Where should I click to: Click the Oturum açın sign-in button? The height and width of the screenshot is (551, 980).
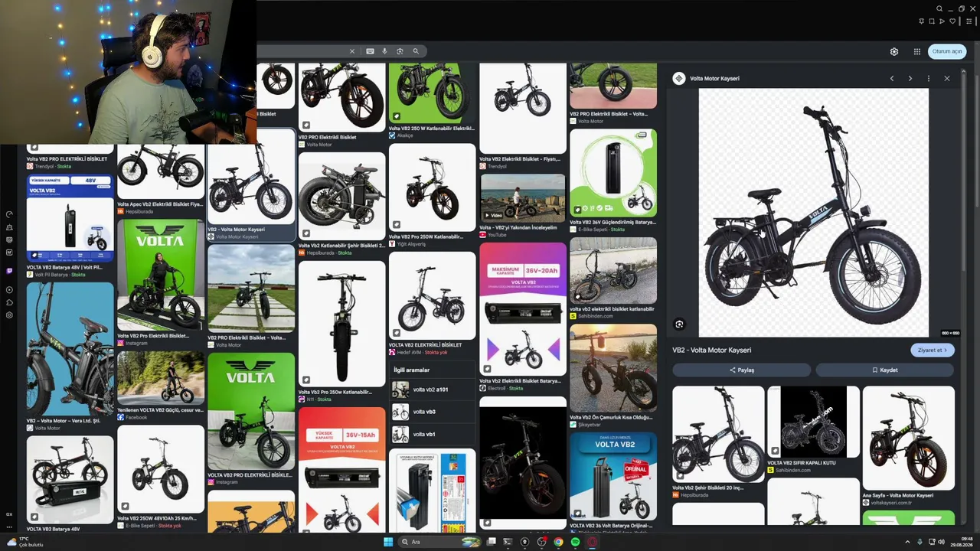(x=947, y=51)
